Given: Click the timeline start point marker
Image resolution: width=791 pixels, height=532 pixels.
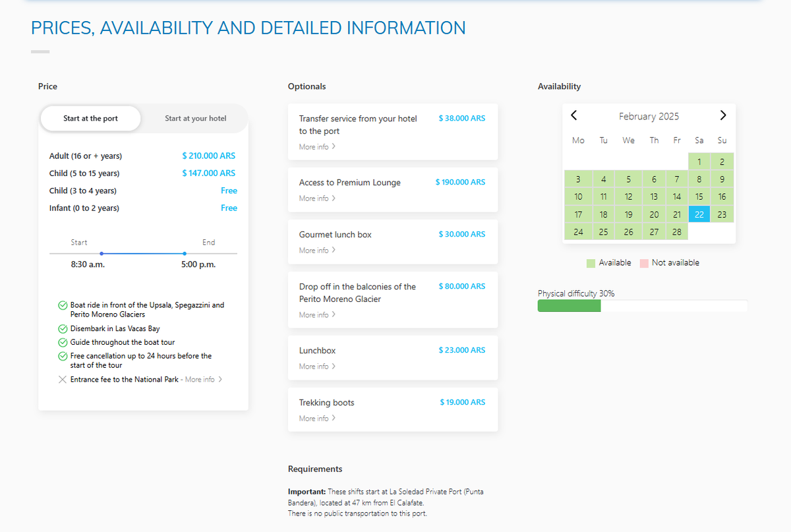Looking at the screenshot, I should point(101,253).
